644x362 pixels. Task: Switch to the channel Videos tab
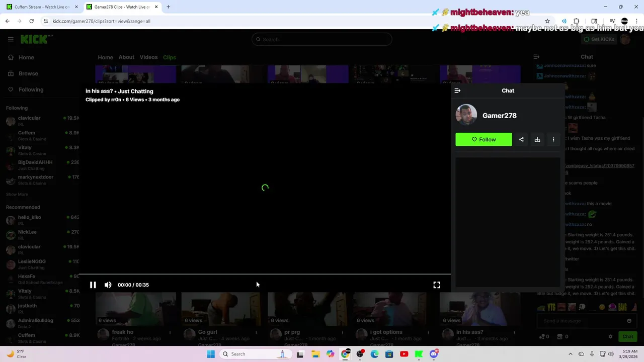click(x=148, y=57)
